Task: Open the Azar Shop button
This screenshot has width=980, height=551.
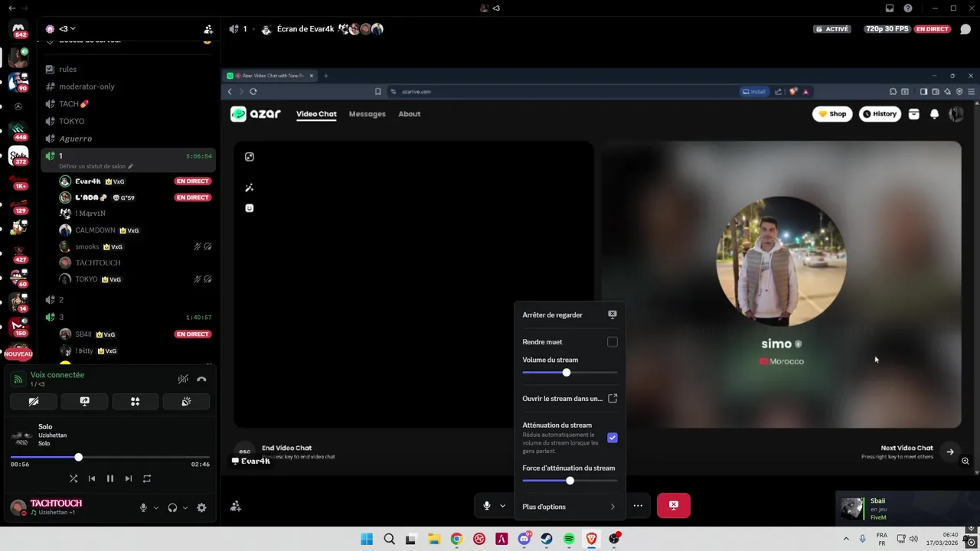Action: [x=832, y=114]
